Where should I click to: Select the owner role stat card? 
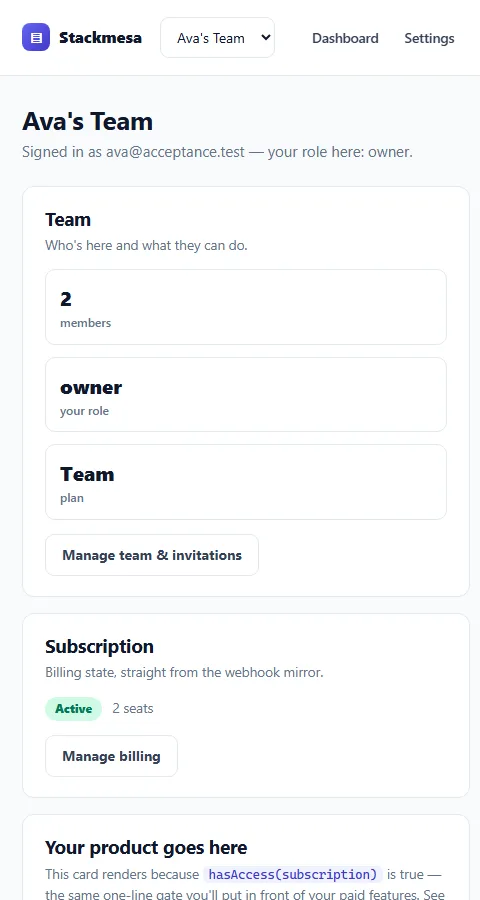pyautogui.click(x=246, y=394)
